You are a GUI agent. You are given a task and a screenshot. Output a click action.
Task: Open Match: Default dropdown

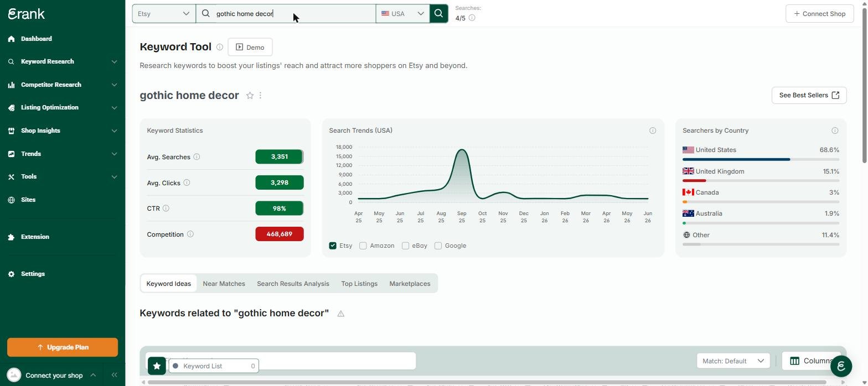(733, 361)
